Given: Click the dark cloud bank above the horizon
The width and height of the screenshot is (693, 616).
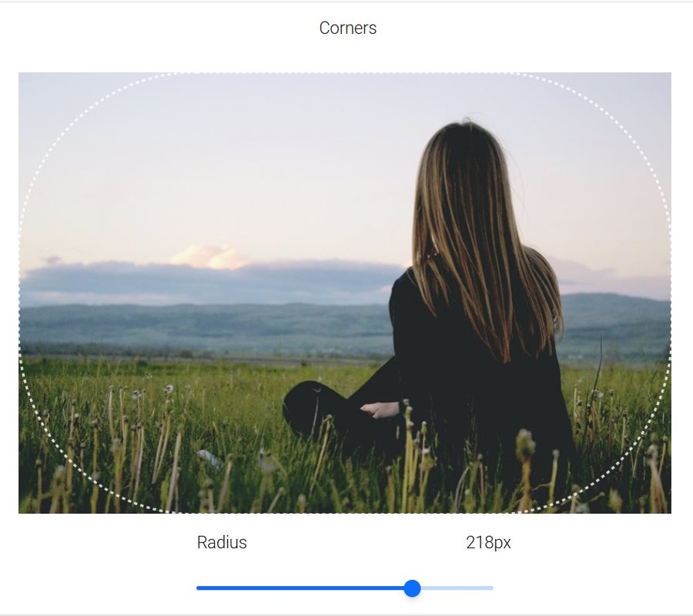Looking at the screenshot, I should pos(231,279).
